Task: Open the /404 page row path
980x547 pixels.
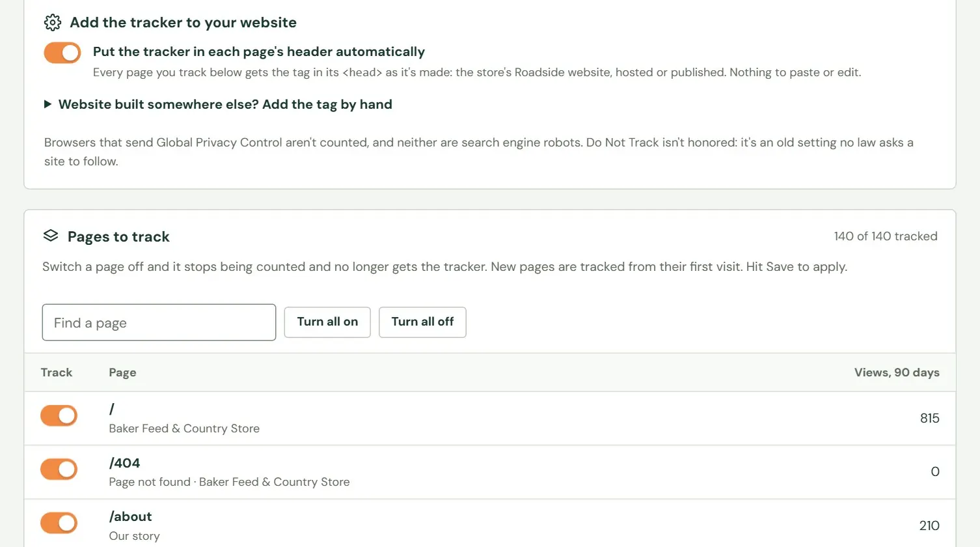Action: pos(124,463)
